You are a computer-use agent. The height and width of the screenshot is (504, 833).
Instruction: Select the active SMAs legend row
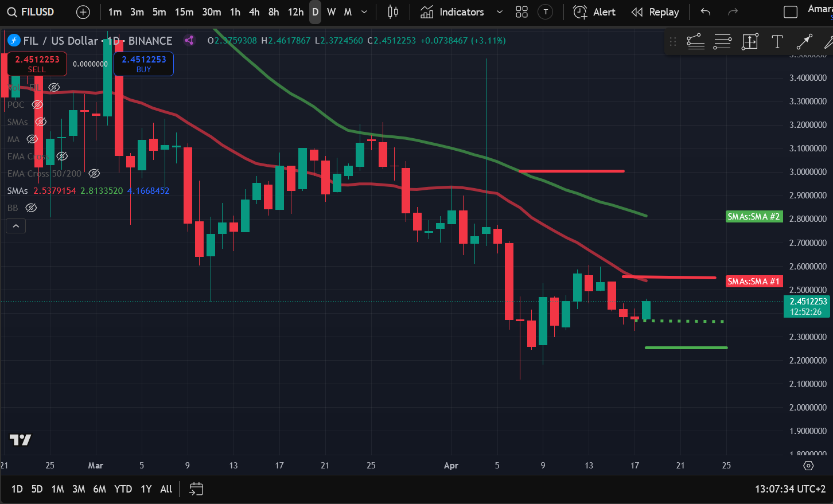click(x=88, y=190)
